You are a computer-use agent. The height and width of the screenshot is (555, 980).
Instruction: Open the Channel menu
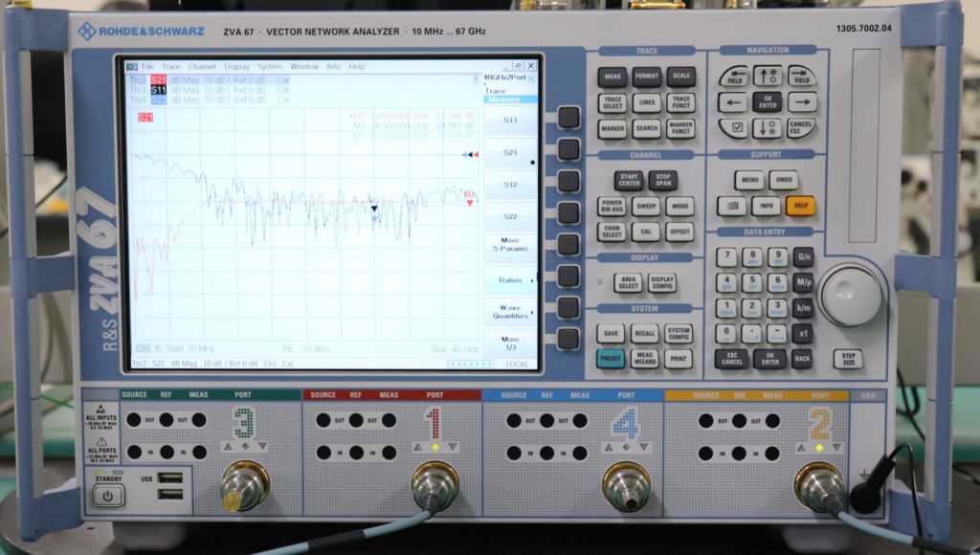[x=202, y=66]
